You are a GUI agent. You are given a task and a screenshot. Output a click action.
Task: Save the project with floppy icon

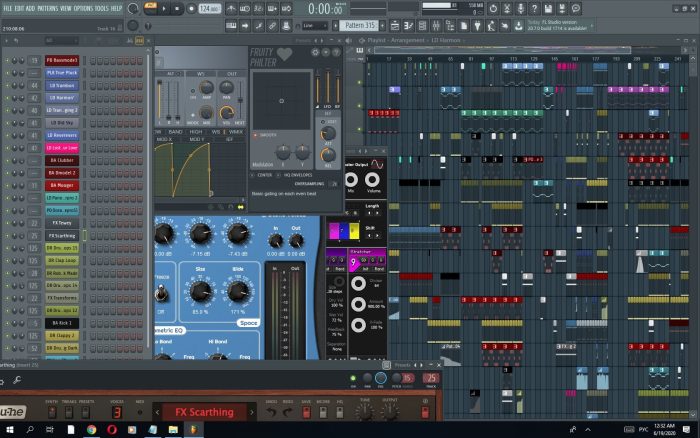pos(548,8)
